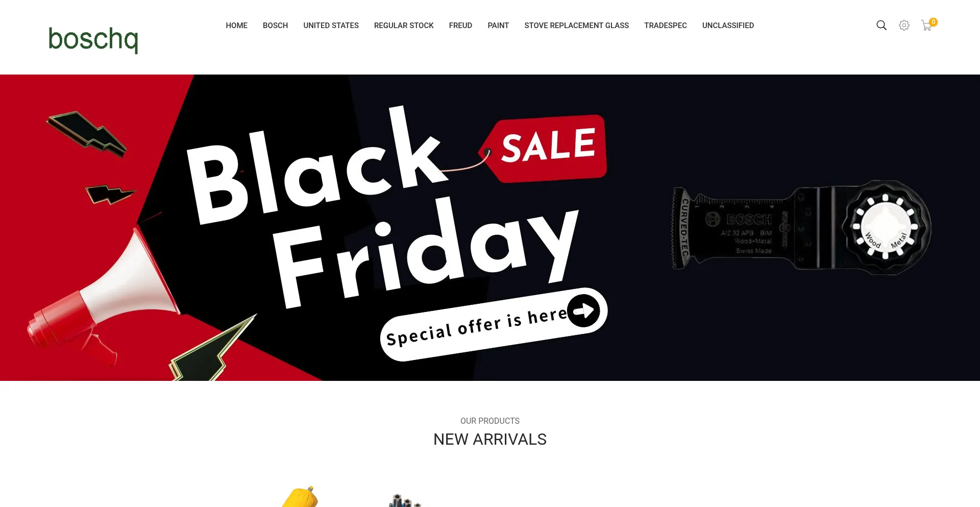Viewport: 980px width, 507px height.
Task: Click the black arrow circle on banner
Action: click(x=583, y=310)
